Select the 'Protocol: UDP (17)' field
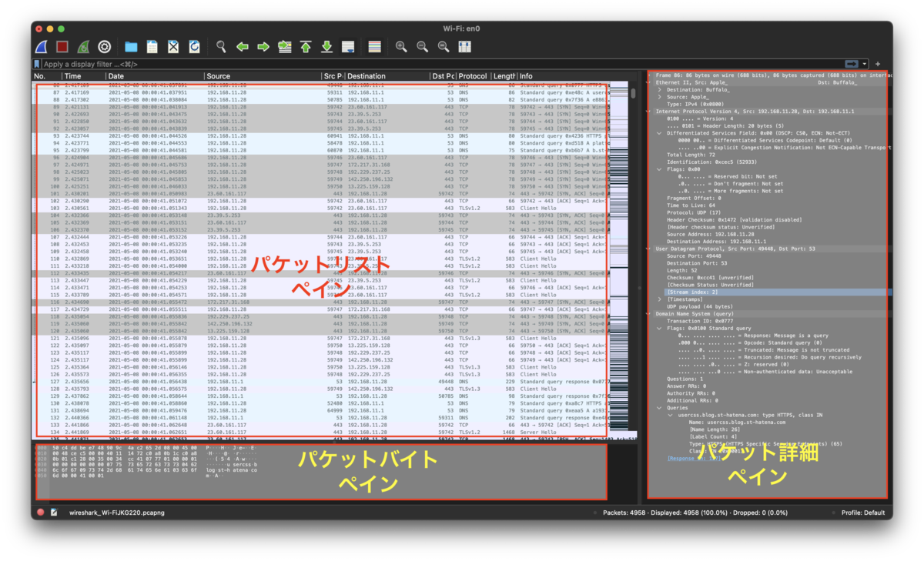The image size is (924, 561). click(x=694, y=212)
